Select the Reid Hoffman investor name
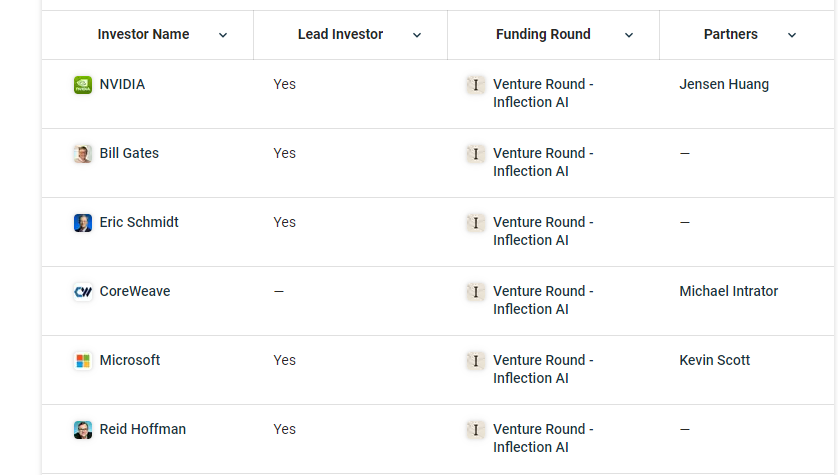 (143, 430)
